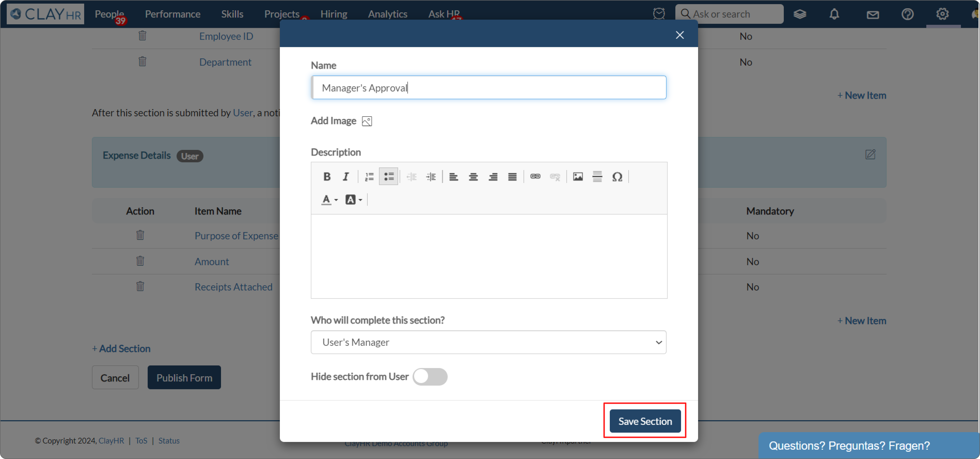Insert numbered list in description

[x=369, y=177]
